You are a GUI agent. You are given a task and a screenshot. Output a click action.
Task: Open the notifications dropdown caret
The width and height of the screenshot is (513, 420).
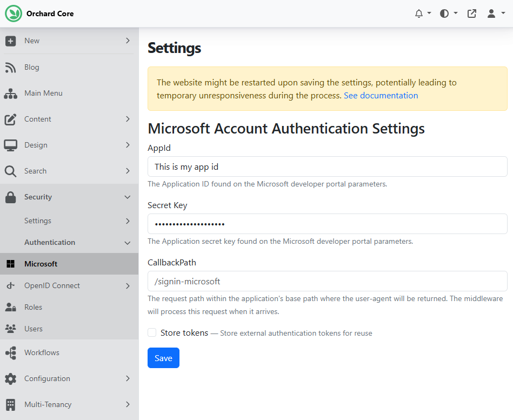429,13
